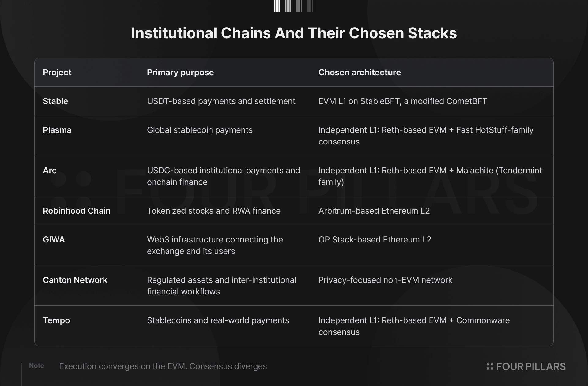This screenshot has height=386, width=588.
Task: Click the Stable project name
Action: [55, 101]
